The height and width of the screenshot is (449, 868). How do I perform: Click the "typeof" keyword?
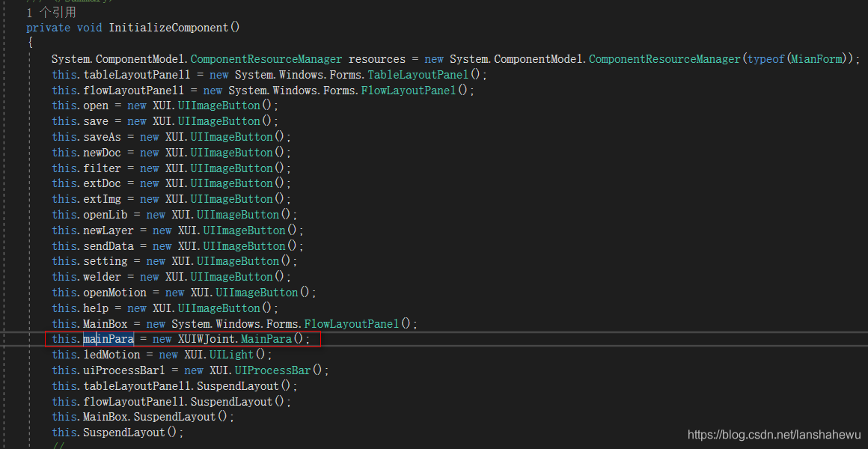click(766, 58)
